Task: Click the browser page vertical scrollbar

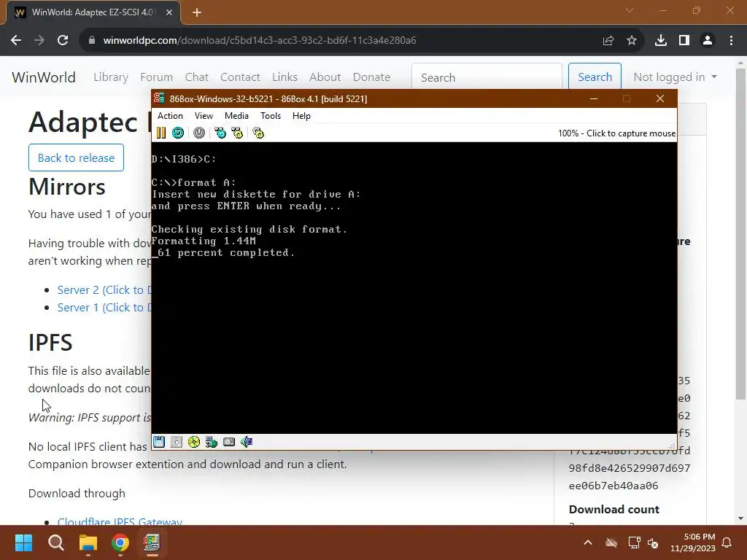Action: [x=740, y=233]
